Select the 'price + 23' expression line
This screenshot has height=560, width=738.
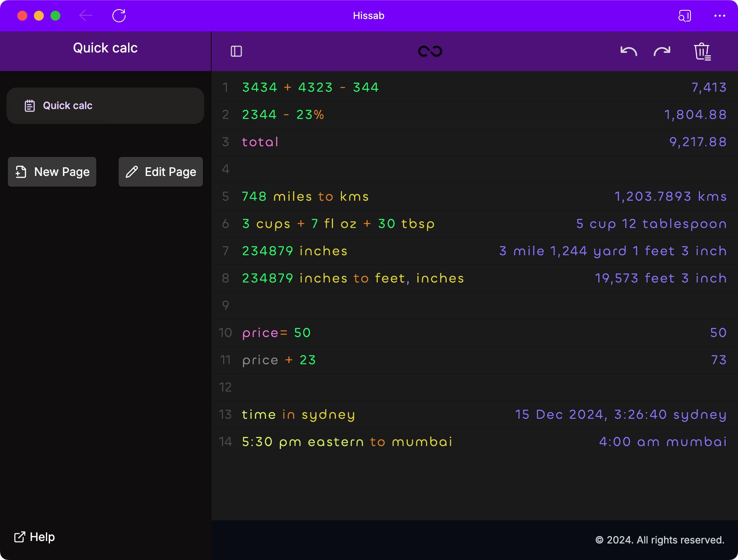pyautogui.click(x=279, y=360)
